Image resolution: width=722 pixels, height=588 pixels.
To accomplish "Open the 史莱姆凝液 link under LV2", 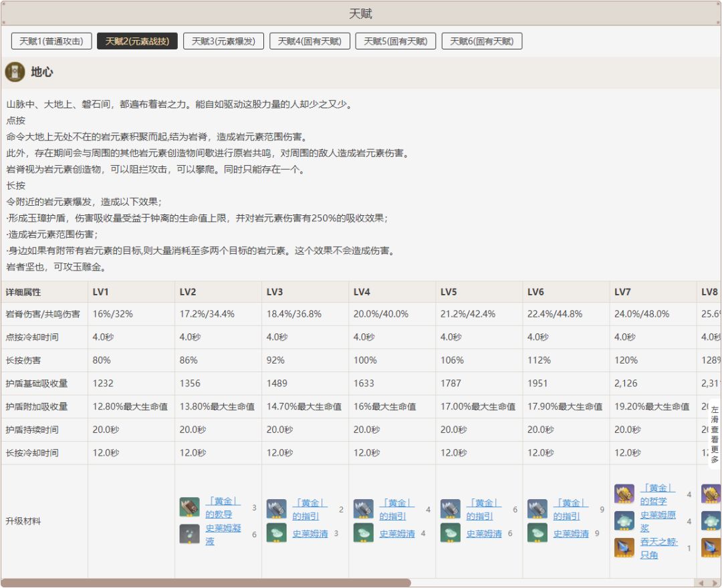I will [223, 534].
